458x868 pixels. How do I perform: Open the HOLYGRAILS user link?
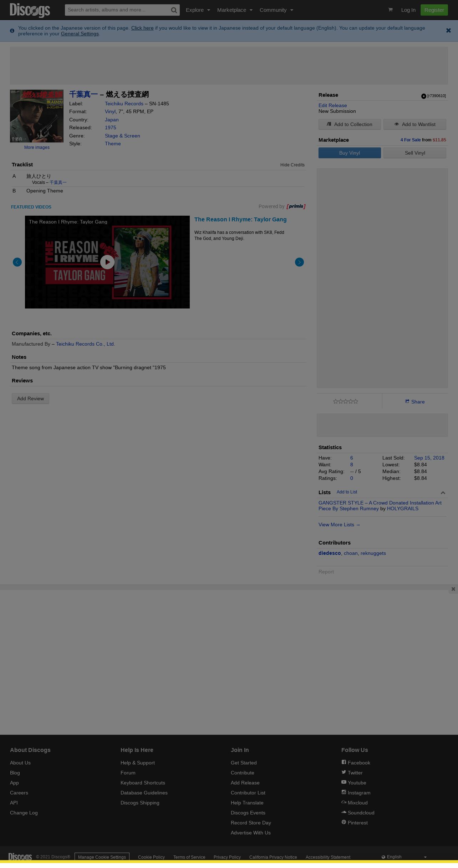click(x=403, y=508)
